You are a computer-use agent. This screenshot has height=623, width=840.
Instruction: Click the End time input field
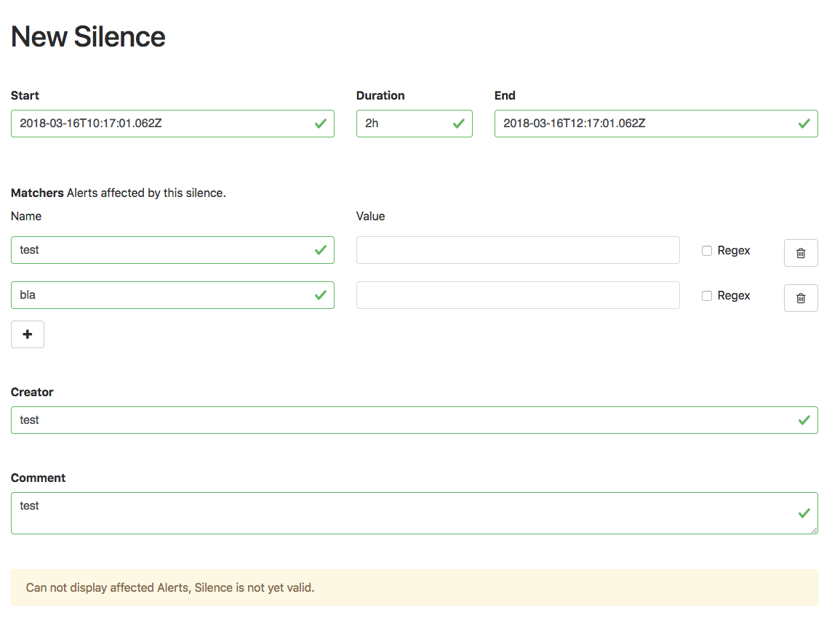coord(640,124)
